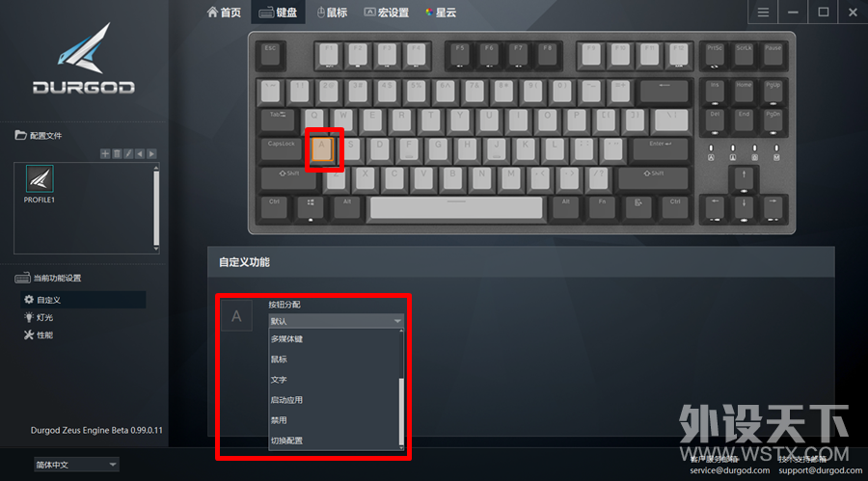
Task: Open service@durgod.com email link
Action: click(730, 470)
